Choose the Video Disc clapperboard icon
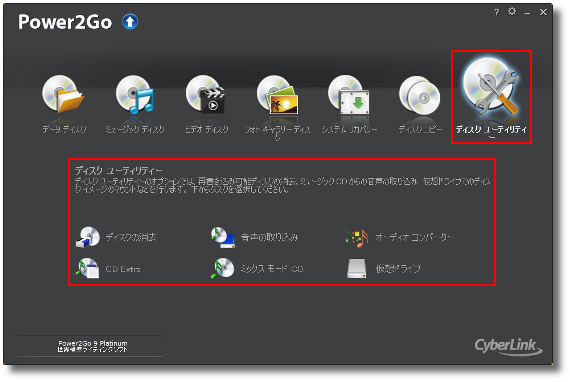This screenshot has width=570, height=382. click(206, 95)
